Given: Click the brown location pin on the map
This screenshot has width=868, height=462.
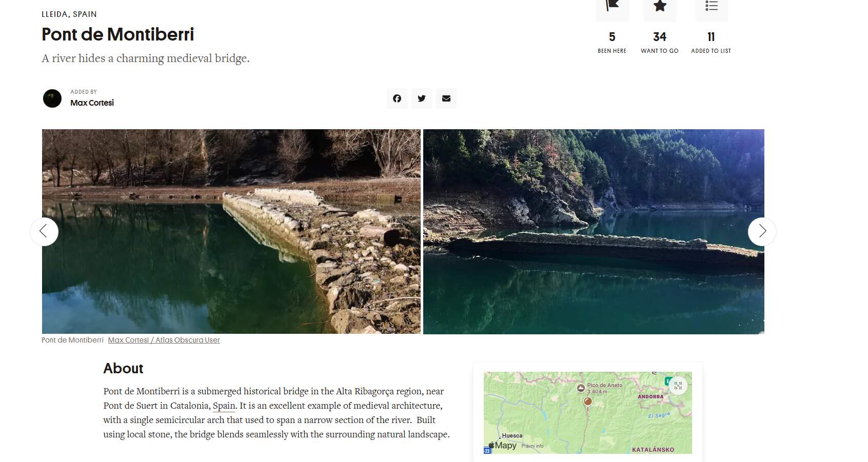Looking at the screenshot, I should point(588,403).
